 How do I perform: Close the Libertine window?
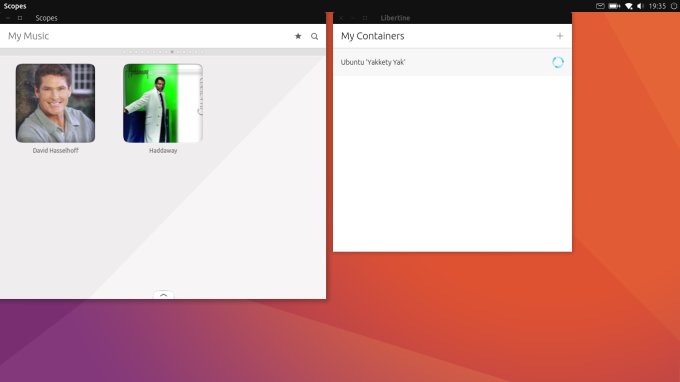[341, 18]
